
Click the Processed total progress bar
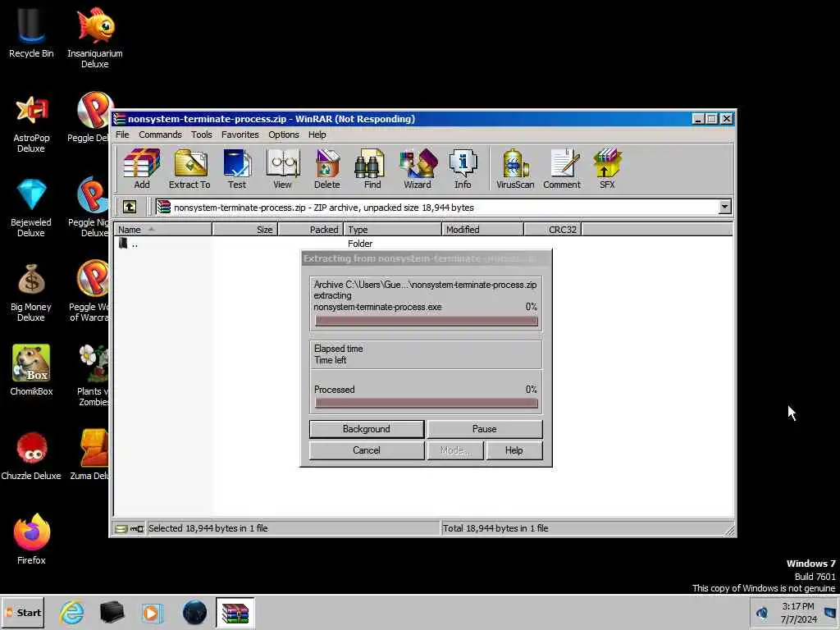(x=426, y=404)
